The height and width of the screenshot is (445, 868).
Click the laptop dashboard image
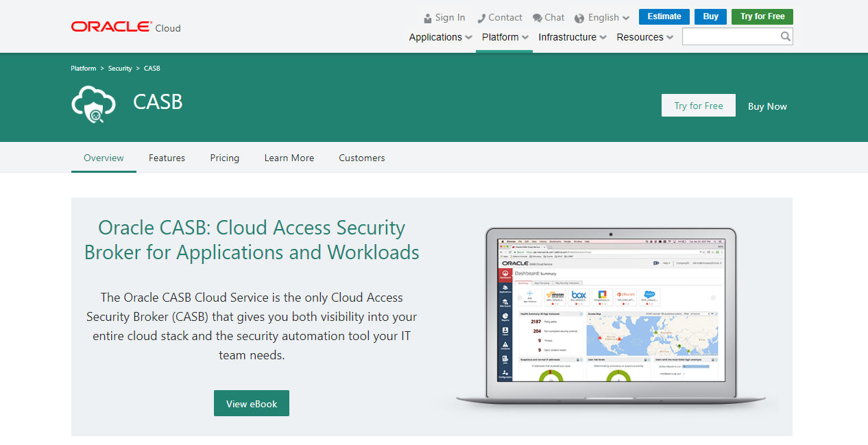click(x=610, y=317)
